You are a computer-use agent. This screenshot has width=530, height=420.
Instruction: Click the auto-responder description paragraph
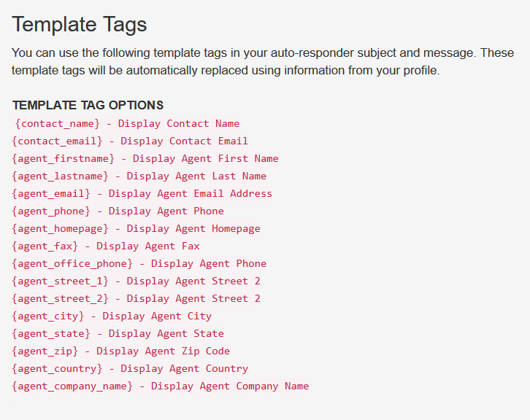pos(263,61)
